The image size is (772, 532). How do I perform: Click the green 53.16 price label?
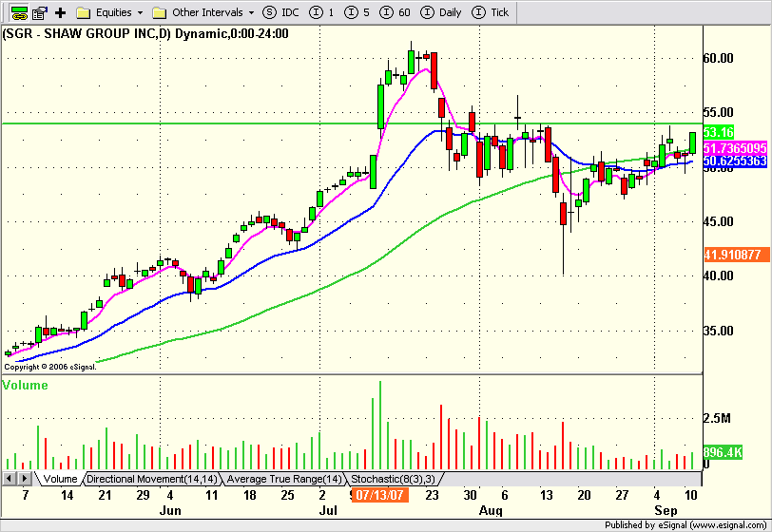click(x=719, y=132)
